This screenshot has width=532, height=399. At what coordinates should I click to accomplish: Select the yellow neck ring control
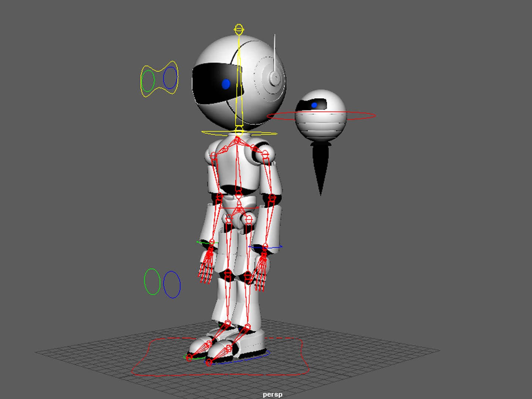click(x=239, y=133)
